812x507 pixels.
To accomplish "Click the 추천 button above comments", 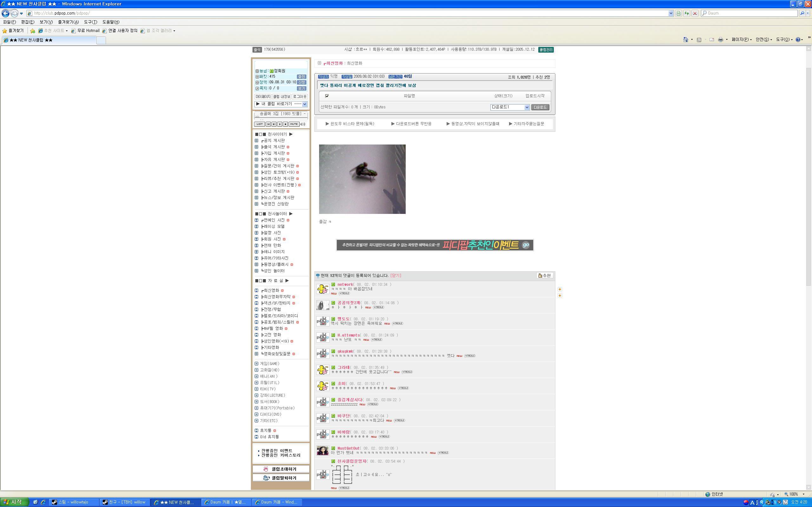I will click(545, 276).
